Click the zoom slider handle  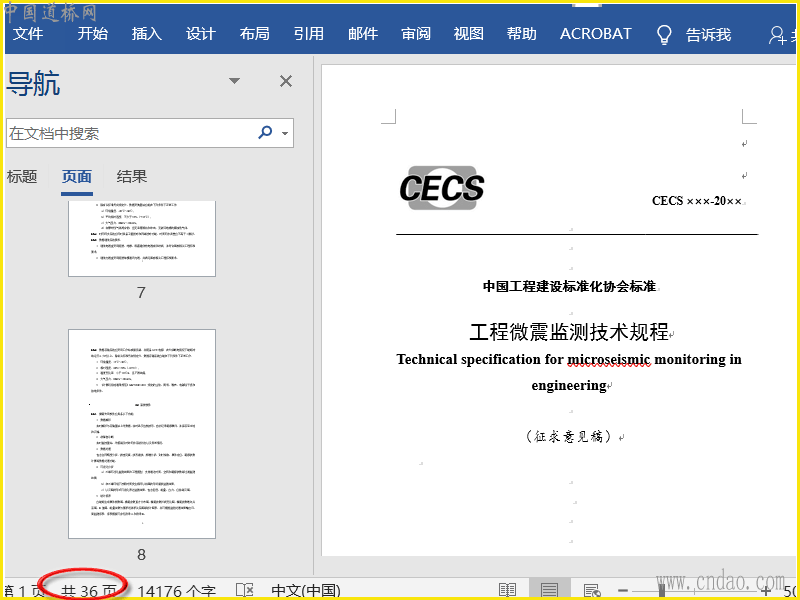(x=661, y=590)
